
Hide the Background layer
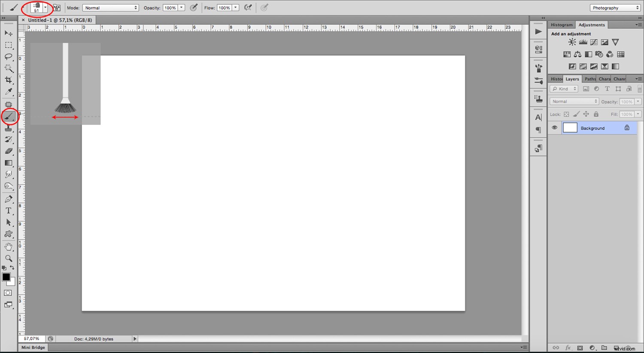pos(555,128)
